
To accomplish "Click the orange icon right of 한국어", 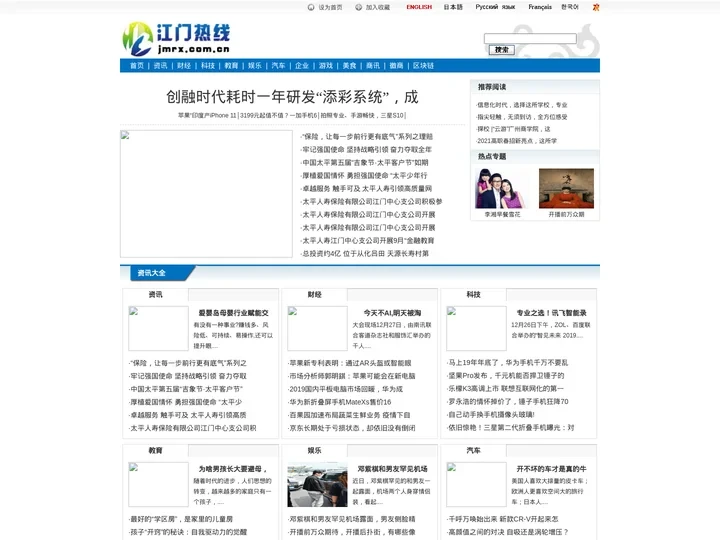I will tap(596, 7).
